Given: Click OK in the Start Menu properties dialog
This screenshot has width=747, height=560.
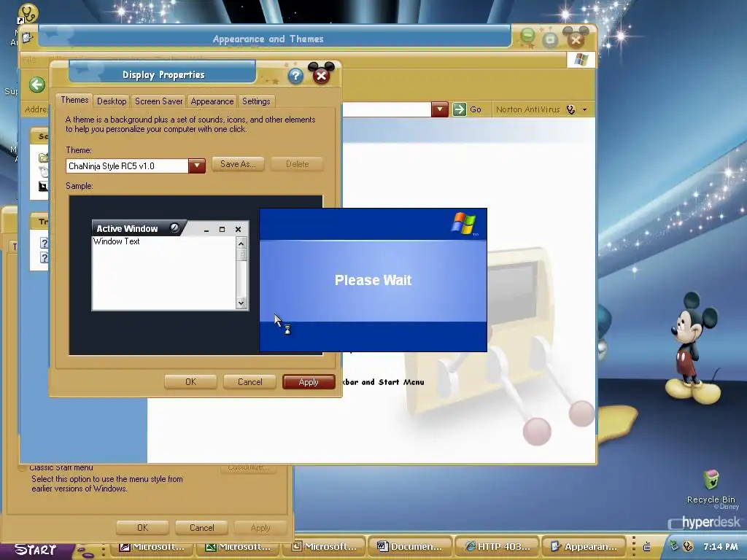Looking at the screenshot, I should (142, 528).
